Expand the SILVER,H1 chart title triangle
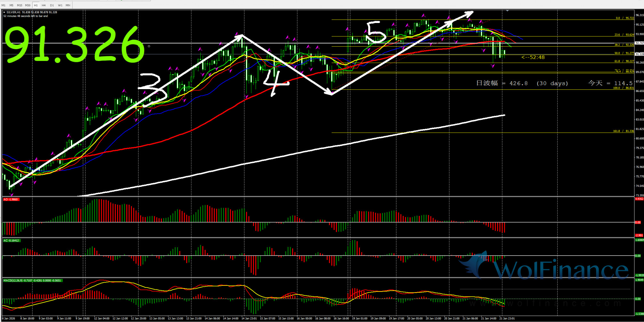Screen dimensions: 644x322 (4, 12)
